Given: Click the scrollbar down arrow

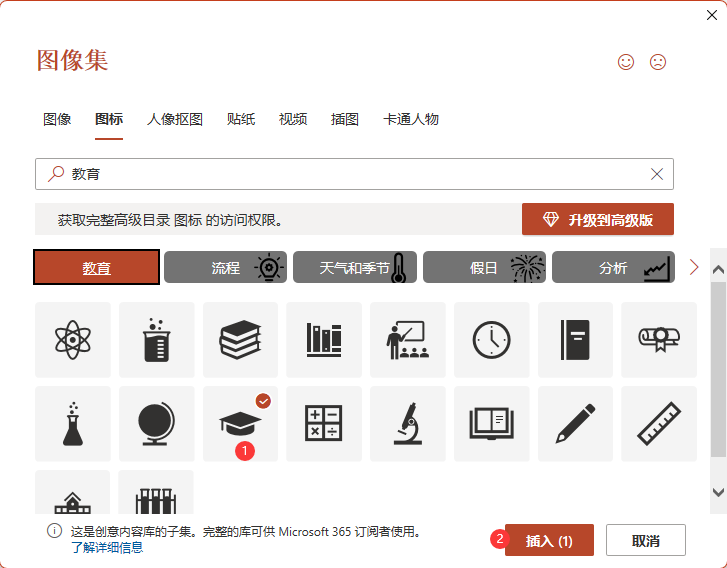Looking at the screenshot, I should pos(718,491).
